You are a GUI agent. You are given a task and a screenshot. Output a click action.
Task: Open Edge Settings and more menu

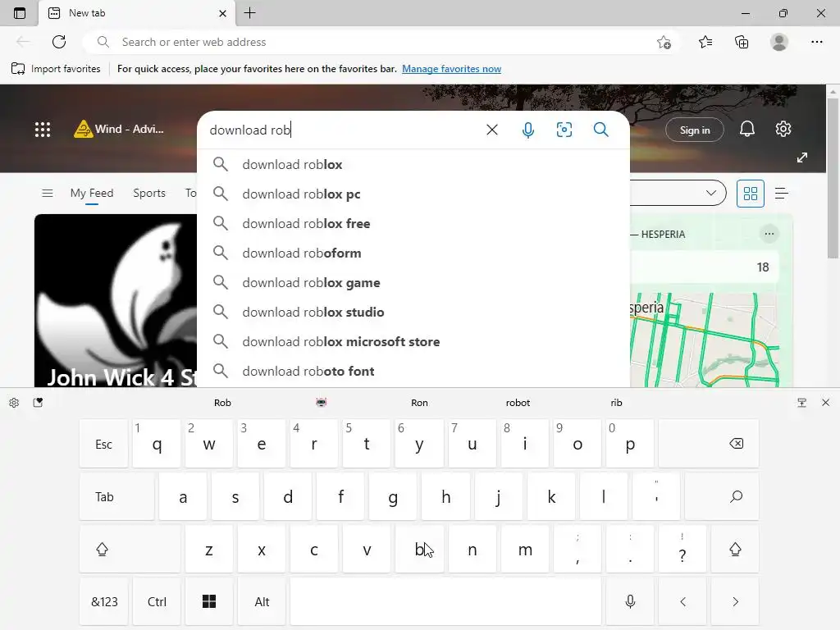[x=816, y=42]
